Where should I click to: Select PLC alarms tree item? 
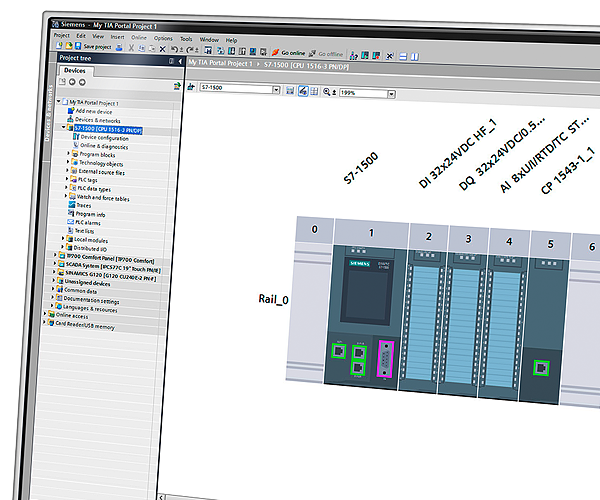pos(88,222)
